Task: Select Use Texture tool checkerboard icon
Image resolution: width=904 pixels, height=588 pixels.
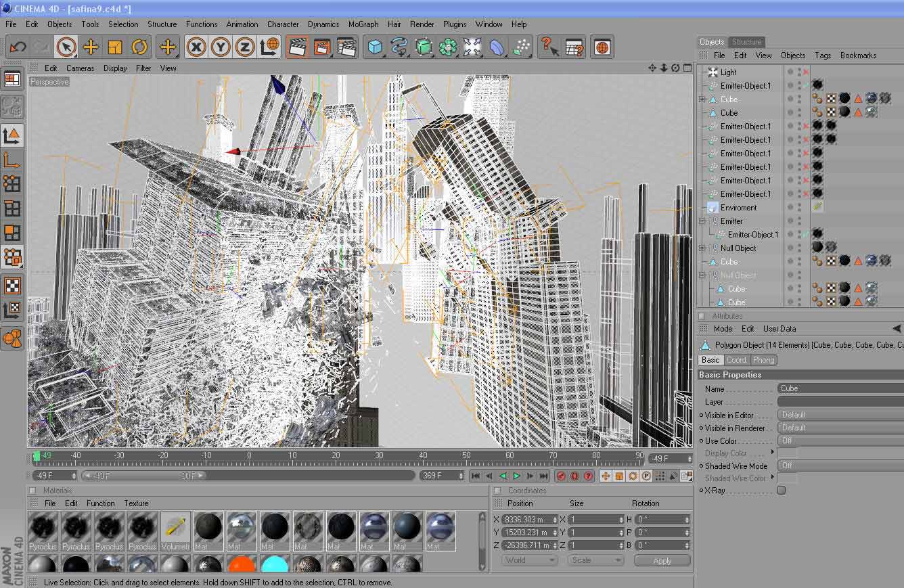Action: coord(12,286)
